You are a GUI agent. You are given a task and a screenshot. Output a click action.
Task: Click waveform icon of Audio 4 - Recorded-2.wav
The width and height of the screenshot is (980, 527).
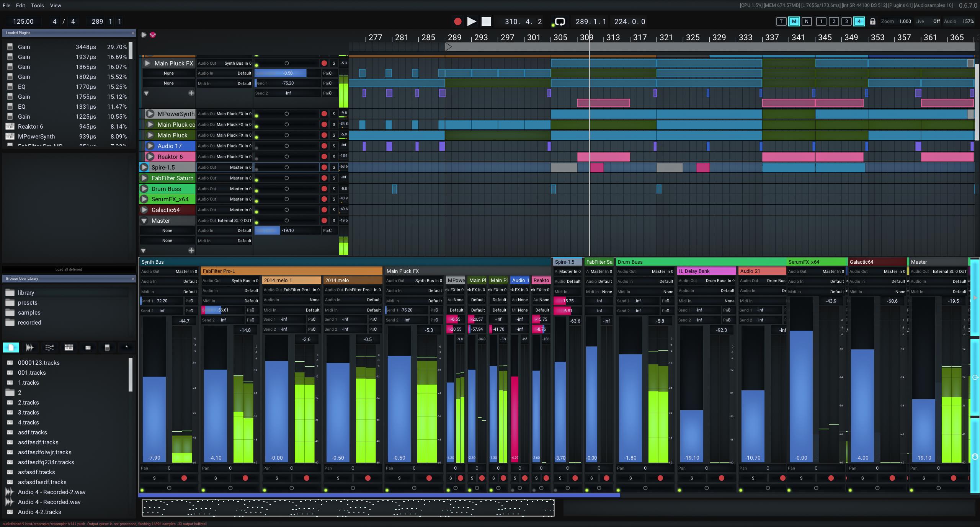coord(10,492)
